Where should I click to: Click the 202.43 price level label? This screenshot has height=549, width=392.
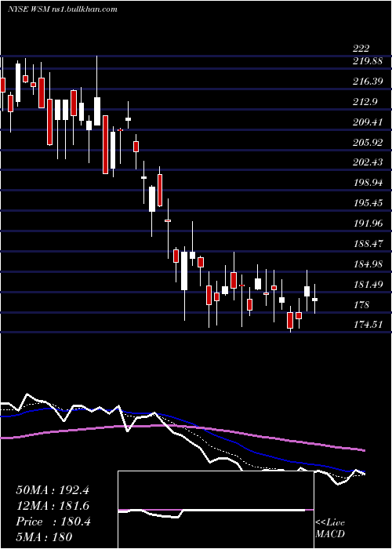[368, 163]
